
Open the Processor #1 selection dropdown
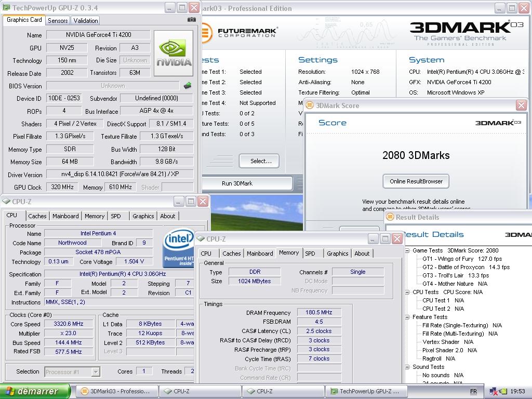pos(72,371)
